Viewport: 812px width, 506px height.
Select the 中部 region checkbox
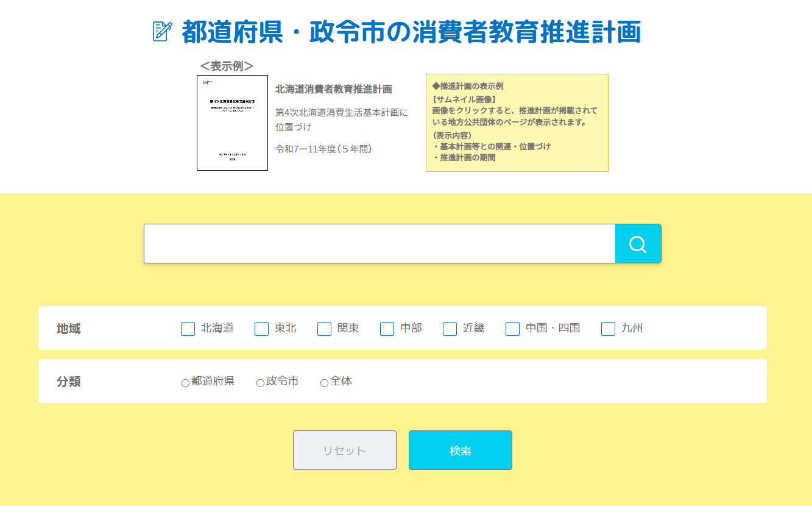pyautogui.click(x=387, y=329)
